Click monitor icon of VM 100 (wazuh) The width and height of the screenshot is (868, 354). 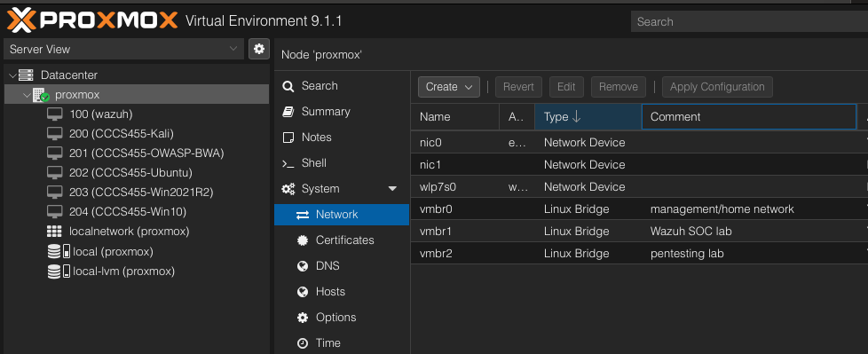pos(54,114)
